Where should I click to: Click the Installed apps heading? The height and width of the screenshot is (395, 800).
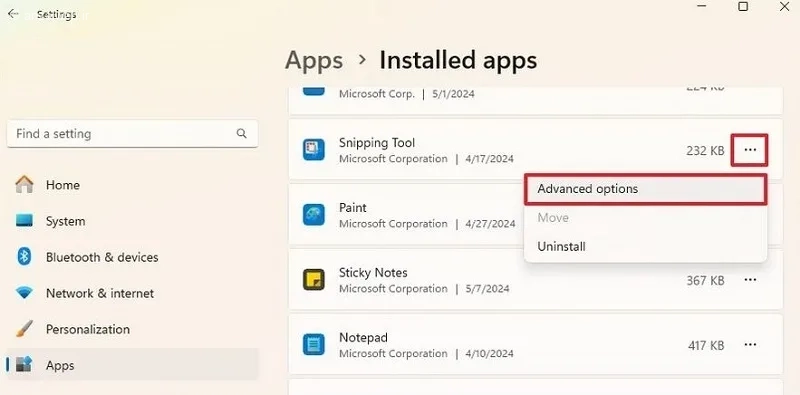tap(458, 60)
